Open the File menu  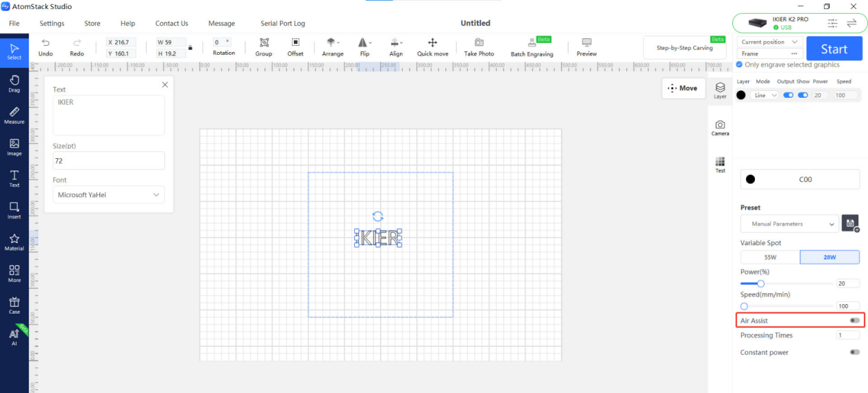pos(14,23)
